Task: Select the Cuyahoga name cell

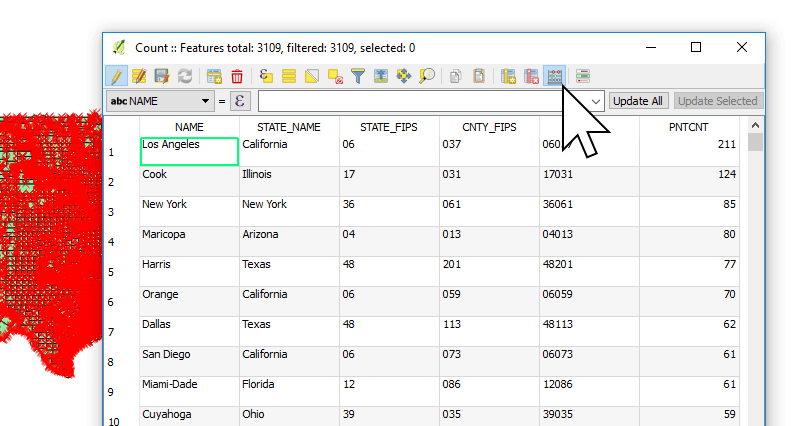Action: (189, 416)
